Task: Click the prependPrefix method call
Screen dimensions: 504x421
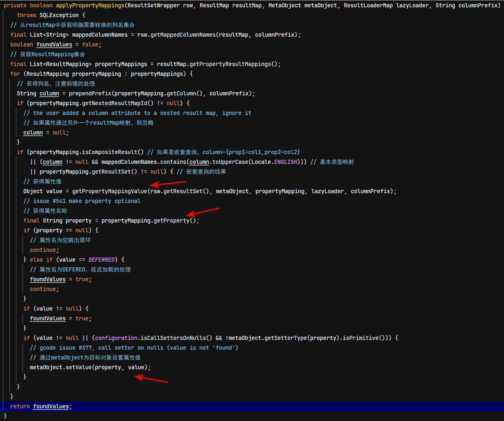Action: [x=90, y=93]
